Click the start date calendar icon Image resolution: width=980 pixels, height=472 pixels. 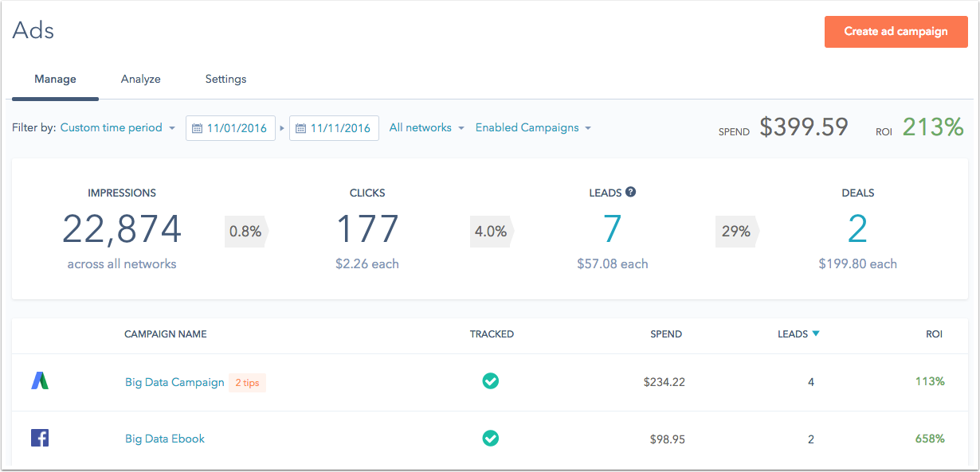point(197,128)
